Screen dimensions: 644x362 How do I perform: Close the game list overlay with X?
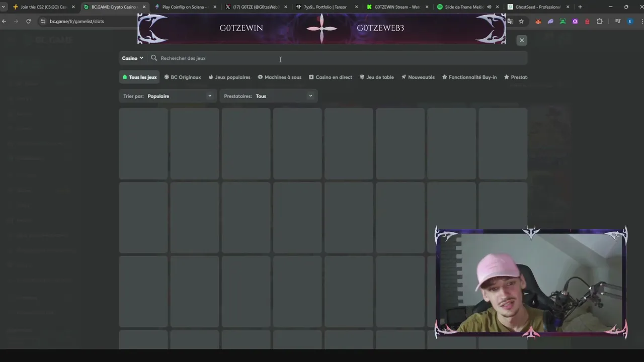[522, 40]
